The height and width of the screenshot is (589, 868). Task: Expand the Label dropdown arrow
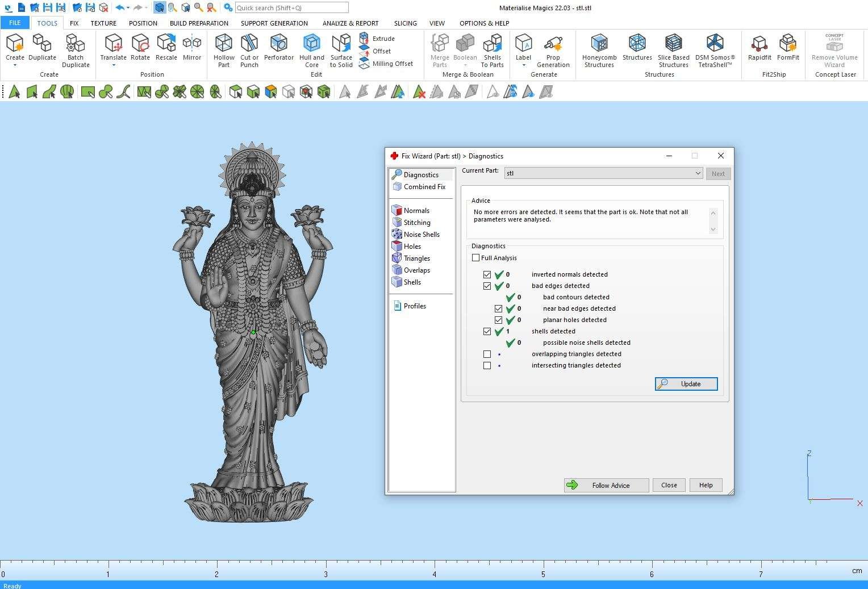523,65
